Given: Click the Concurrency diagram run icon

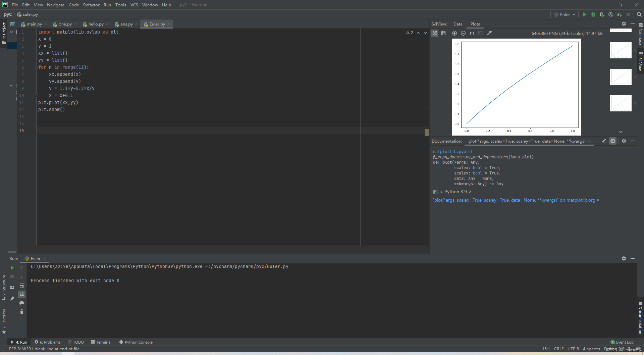Looking at the screenshot, I should [x=620, y=14].
